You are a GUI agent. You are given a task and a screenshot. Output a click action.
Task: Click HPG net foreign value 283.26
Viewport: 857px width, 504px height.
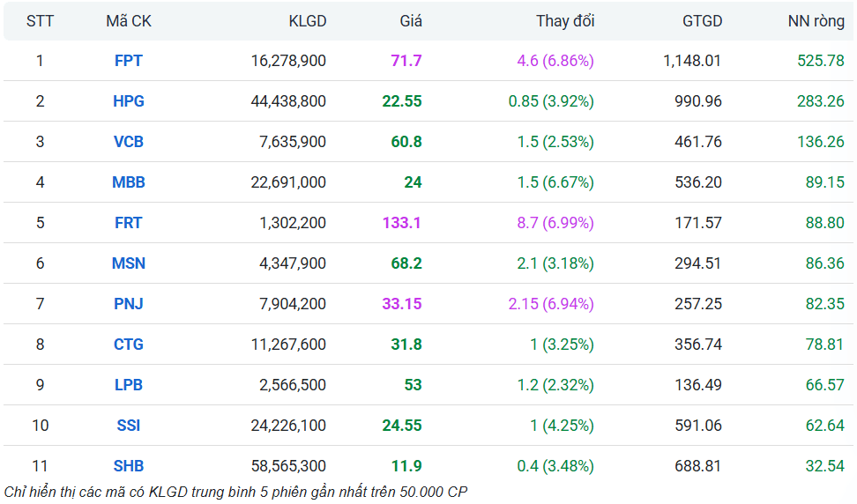[820, 101]
